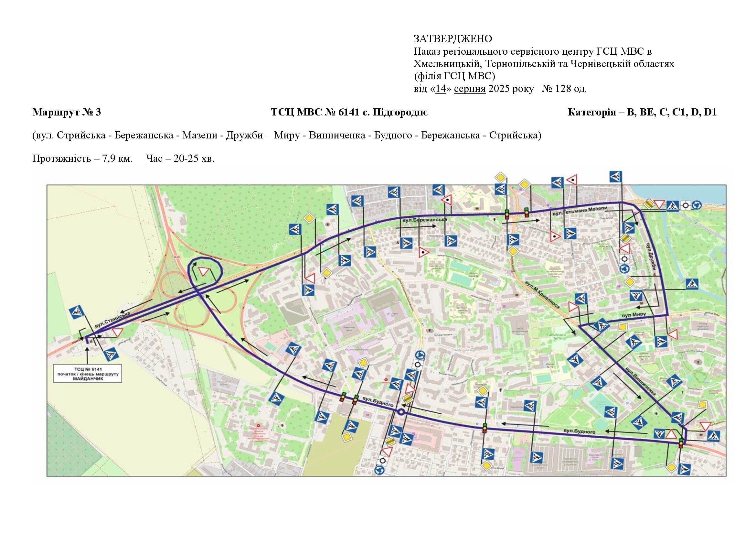Image resolution: width=756 pixels, height=535 pixels.
Task: Click the Маршрут № 3 heading
Action: coord(67,112)
